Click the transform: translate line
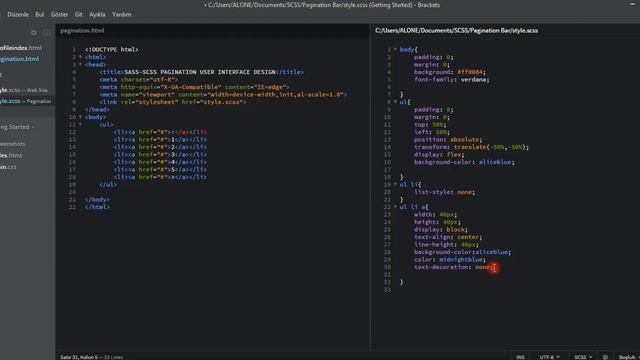This screenshot has width=640, height=360. (471, 147)
